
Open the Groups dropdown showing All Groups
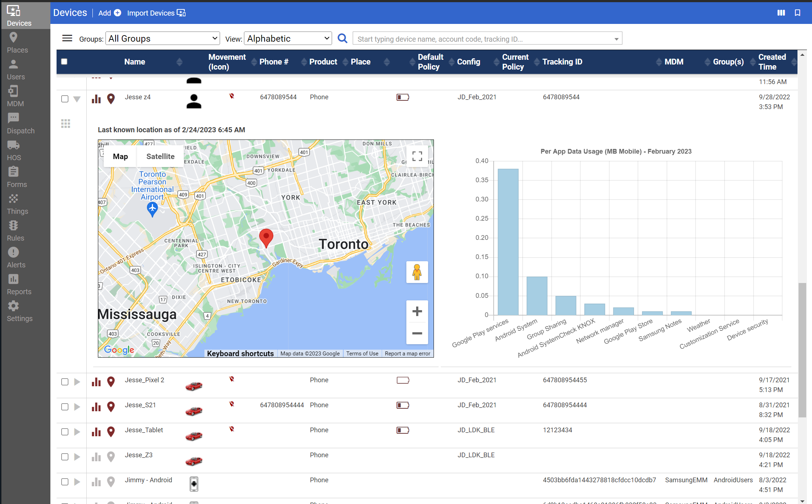coord(162,38)
